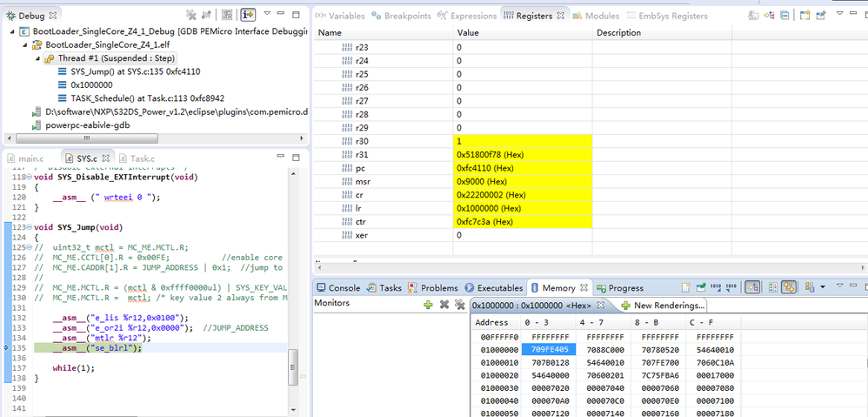Click Collapse All icon in Registers toolbar
This screenshot has width=868, height=417.
pos(785,16)
